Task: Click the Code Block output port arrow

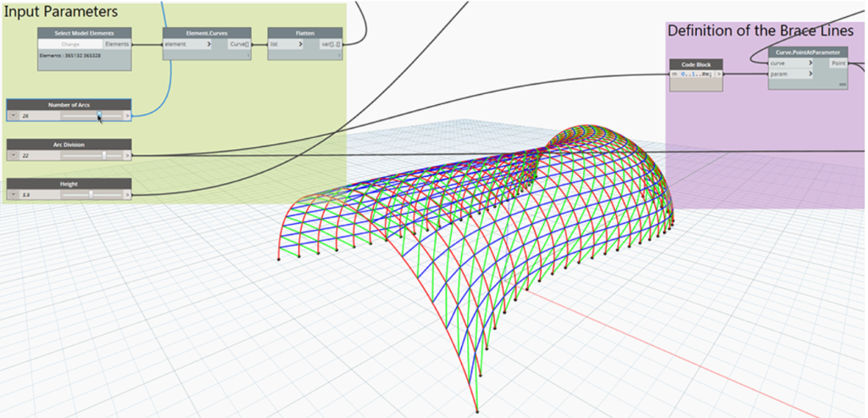Action: (719, 74)
